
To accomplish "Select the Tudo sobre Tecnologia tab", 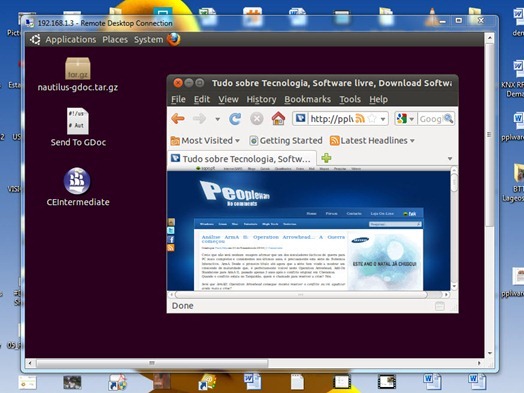I will pyautogui.click(x=242, y=158).
